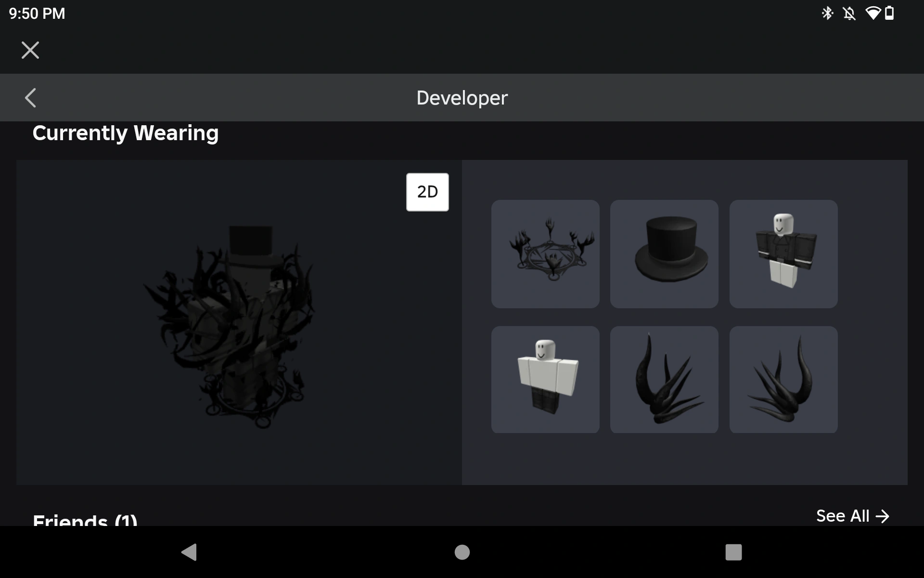Tap the battery status icon
The height and width of the screenshot is (578, 924).
coord(889,13)
